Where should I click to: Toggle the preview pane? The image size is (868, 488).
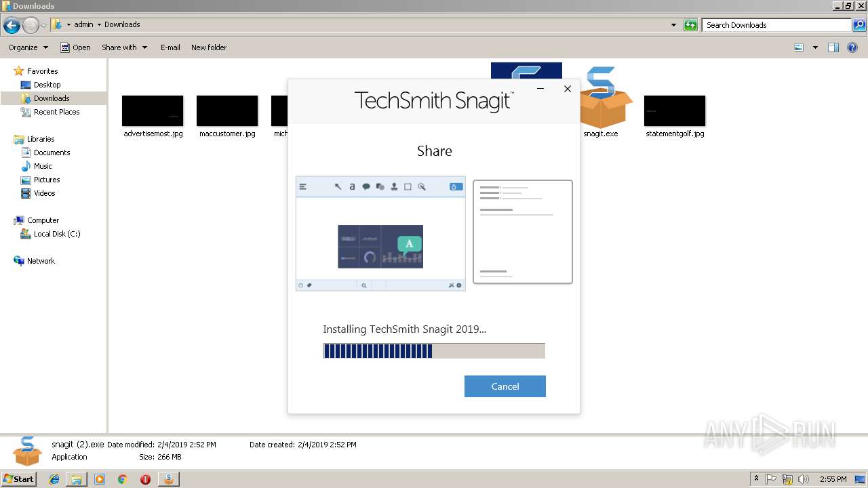pyautogui.click(x=833, y=47)
